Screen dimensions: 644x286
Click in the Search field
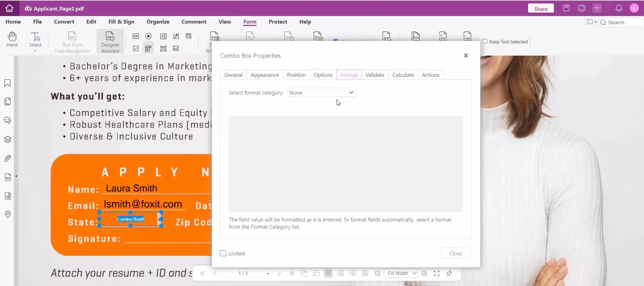coord(621,22)
